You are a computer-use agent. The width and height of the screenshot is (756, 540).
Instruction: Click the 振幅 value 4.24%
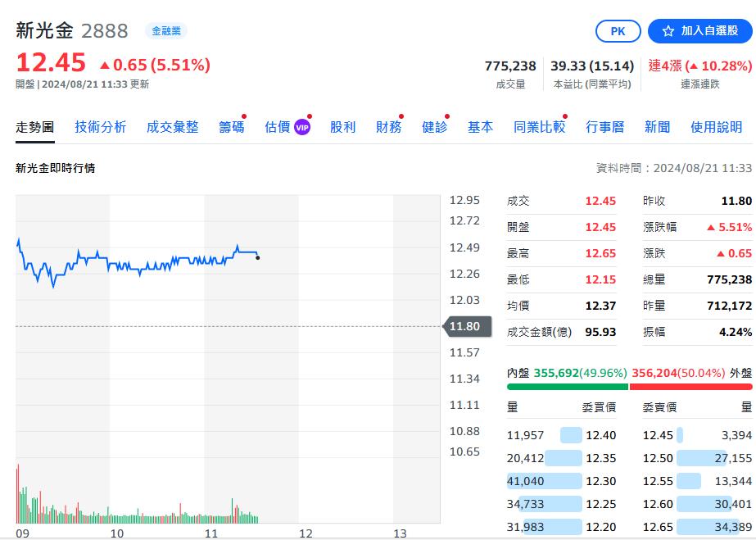click(x=736, y=332)
